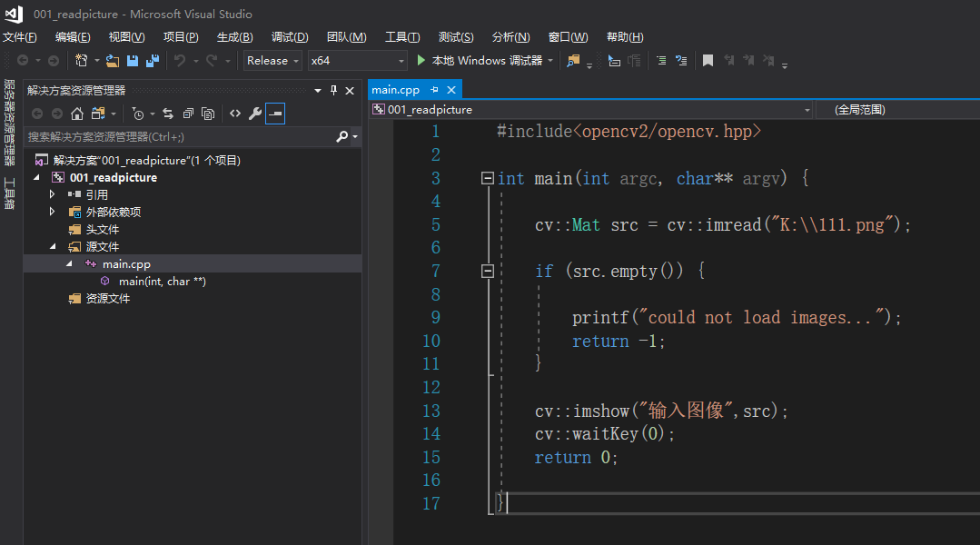
Task: Collapse the 001_readpicture project node
Action: (37, 177)
